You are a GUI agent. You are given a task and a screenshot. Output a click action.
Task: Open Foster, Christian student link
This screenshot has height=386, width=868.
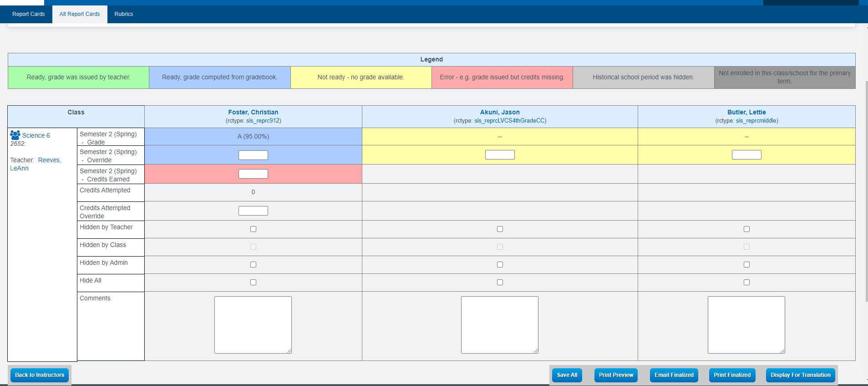[253, 112]
